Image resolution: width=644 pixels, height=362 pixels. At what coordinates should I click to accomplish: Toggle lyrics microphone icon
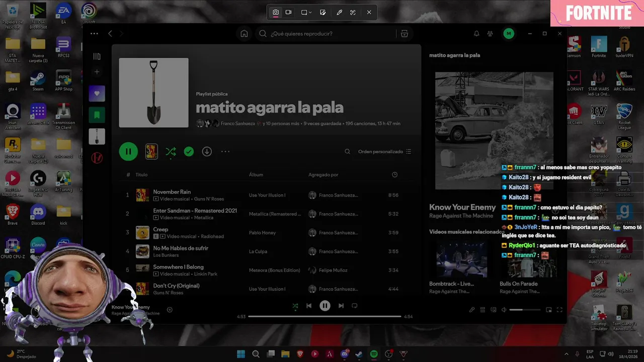[472, 310]
